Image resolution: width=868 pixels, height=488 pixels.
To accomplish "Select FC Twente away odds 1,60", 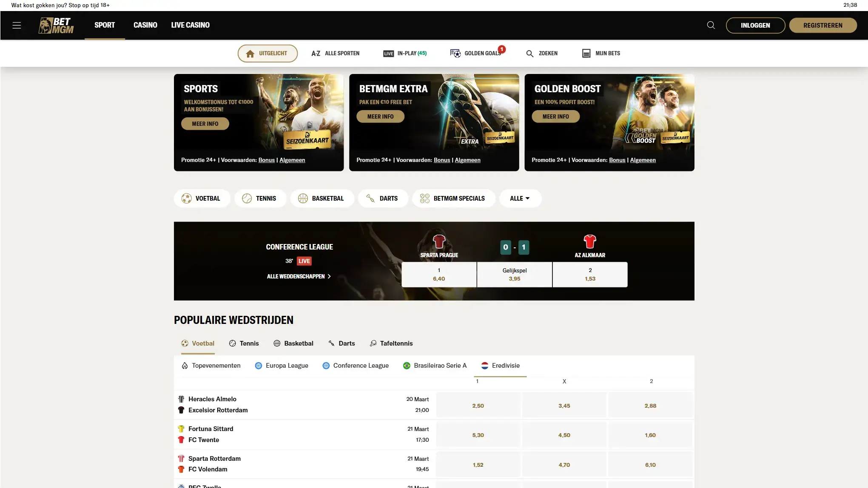I will pyautogui.click(x=650, y=435).
